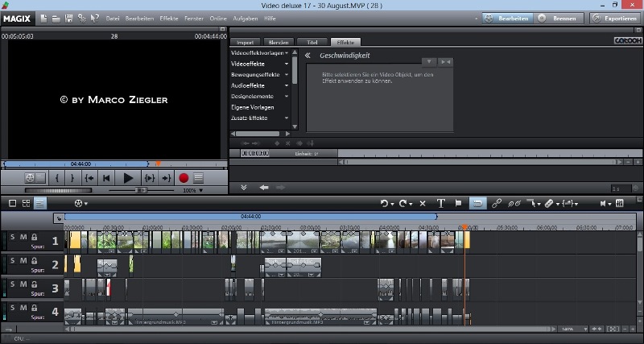The image size is (644, 344).
Task: Set the range in-point with the { button
Action: 57,178
